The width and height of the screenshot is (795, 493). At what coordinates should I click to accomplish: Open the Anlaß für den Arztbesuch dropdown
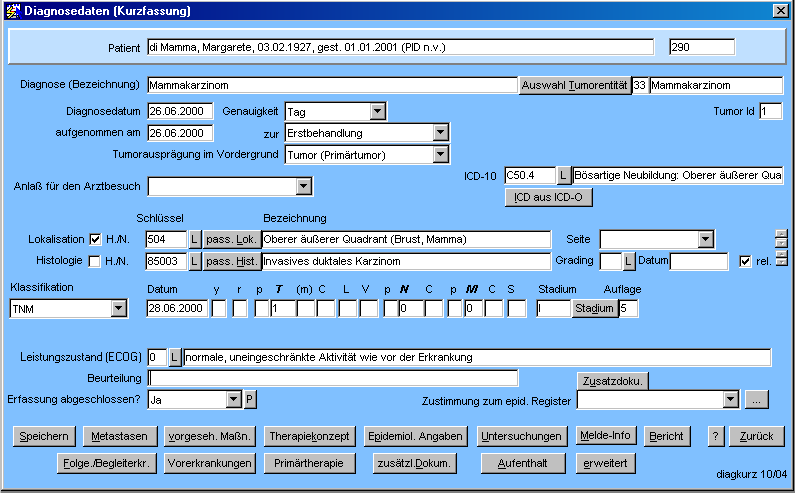(304, 186)
